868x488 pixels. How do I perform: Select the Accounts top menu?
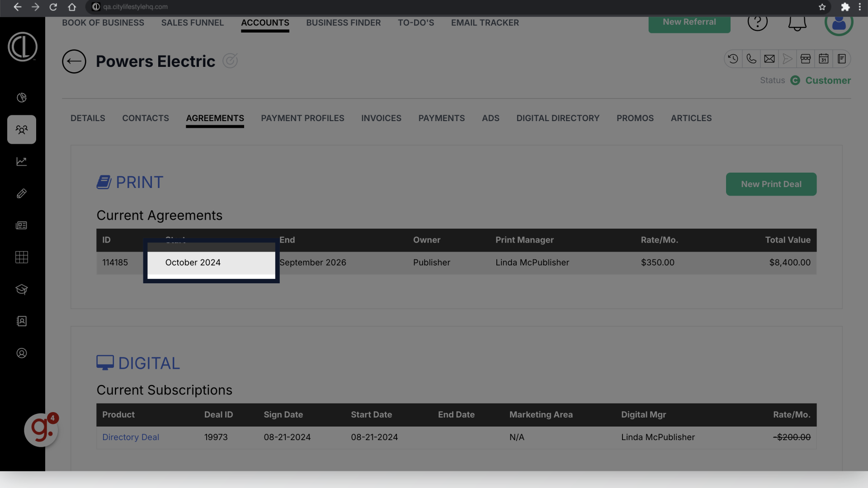point(265,23)
